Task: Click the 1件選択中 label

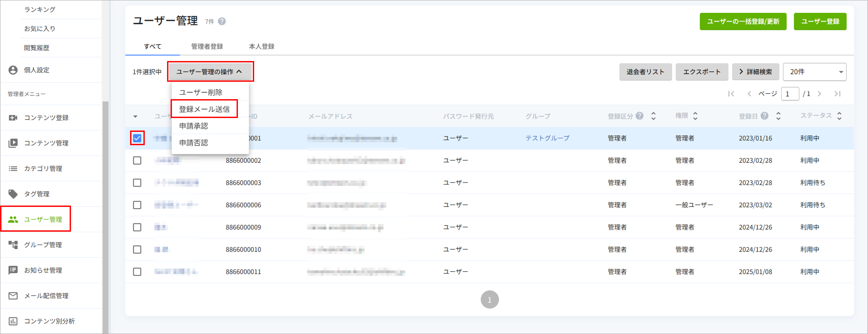Action: point(147,72)
